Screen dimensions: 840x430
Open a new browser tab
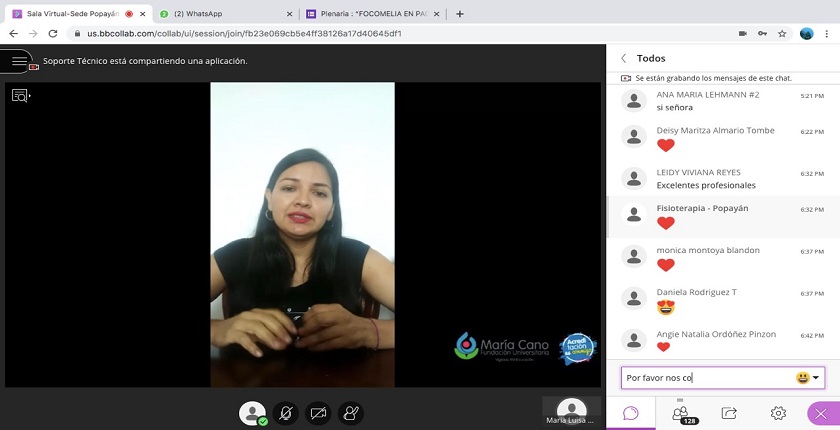(x=460, y=14)
